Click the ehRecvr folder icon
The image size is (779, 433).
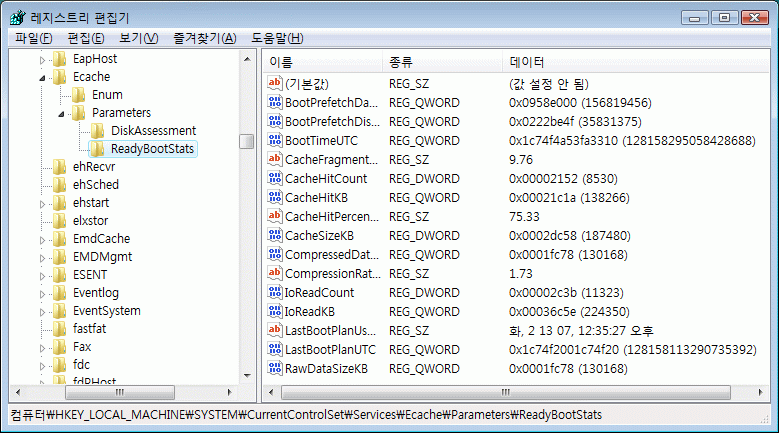point(60,167)
